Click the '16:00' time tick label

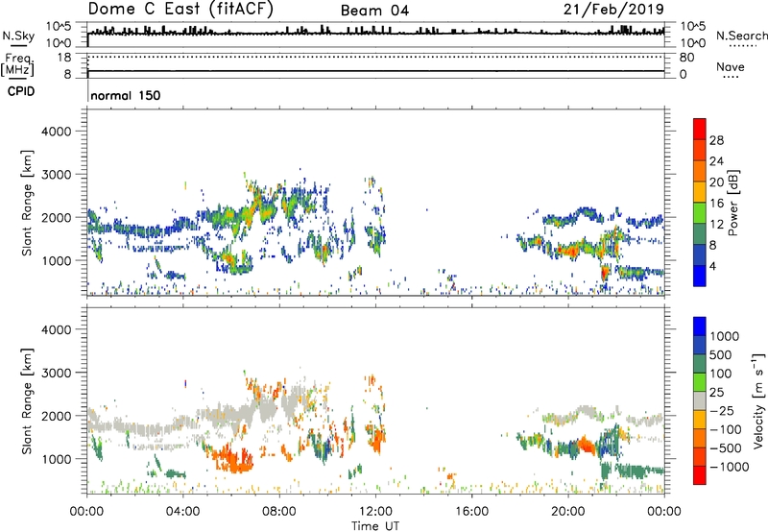(x=471, y=512)
